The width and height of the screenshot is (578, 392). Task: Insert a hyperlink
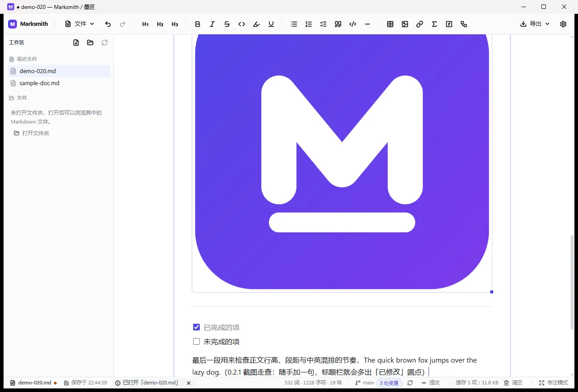420,24
